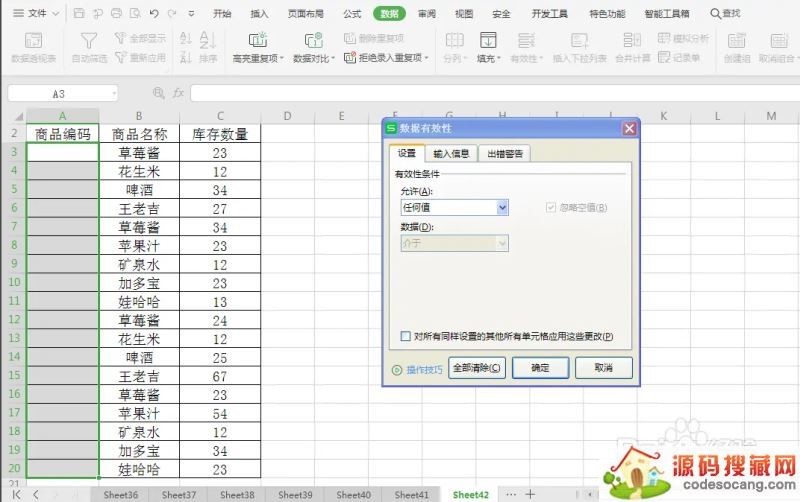
Task: Click the 查找 search magnifier icon
Action: coord(716,14)
